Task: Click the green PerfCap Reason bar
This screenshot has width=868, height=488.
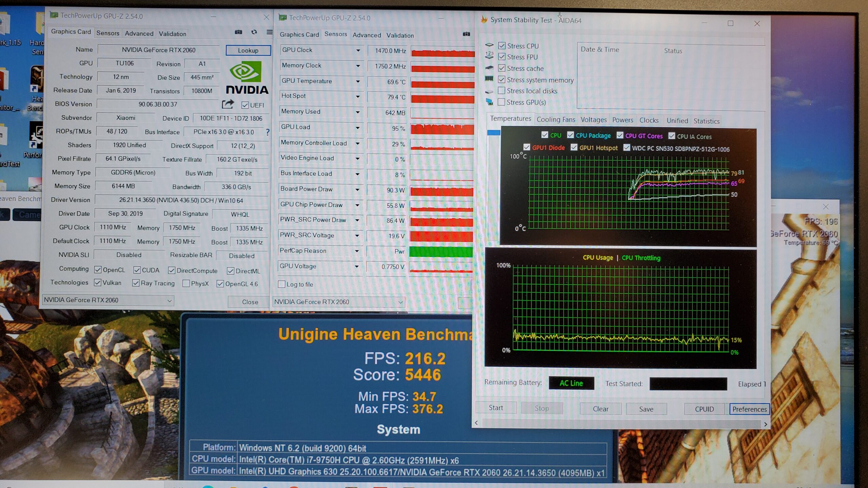Action: (x=440, y=251)
